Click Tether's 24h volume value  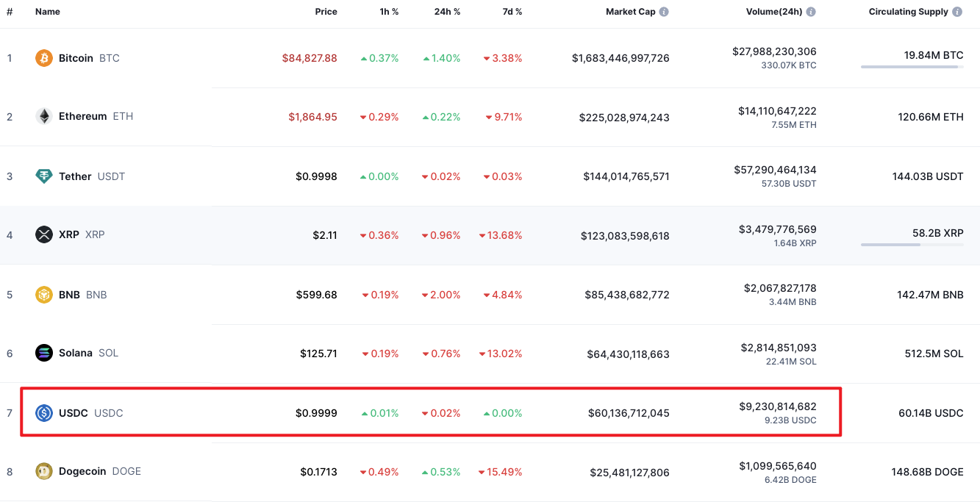(775, 170)
